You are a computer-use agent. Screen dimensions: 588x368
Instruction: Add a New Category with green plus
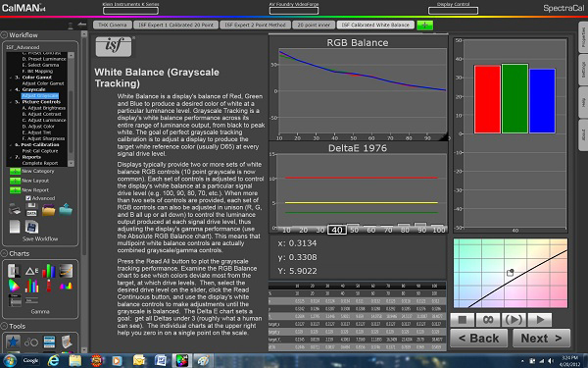tap(15, 171)
